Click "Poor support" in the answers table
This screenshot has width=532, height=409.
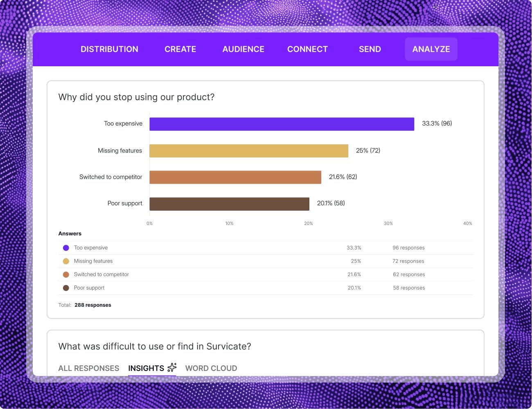[89, 288]
